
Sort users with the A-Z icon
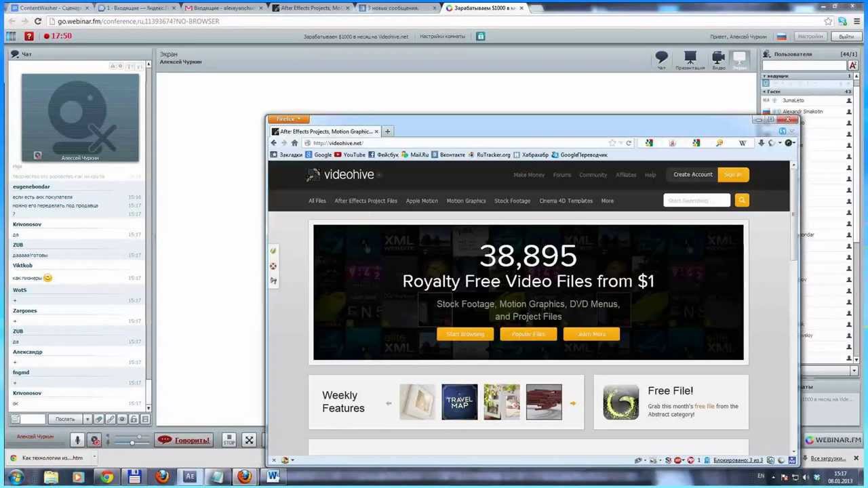(852, 65)
